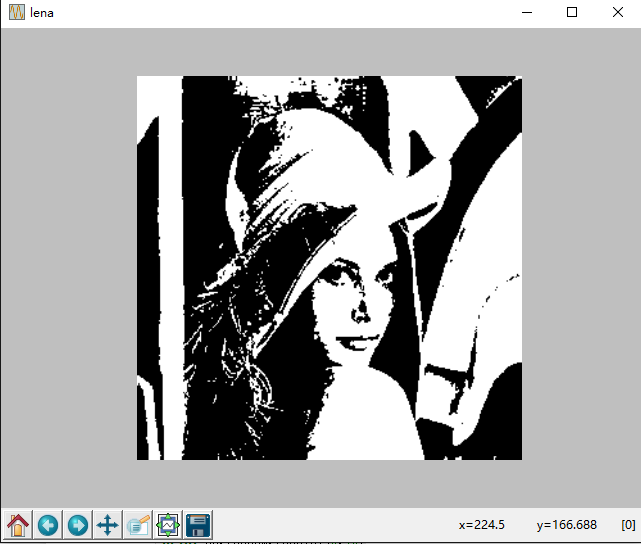This screenshot has height=544, width=641.
Task: Go back to previous view arrow
Action: pyautogui.click(x=48, y=525)
